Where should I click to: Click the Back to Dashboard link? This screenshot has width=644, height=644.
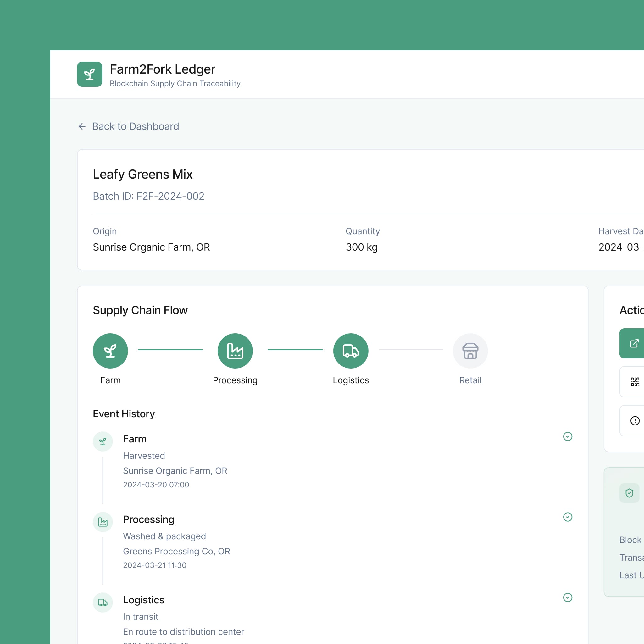[135, 126]
